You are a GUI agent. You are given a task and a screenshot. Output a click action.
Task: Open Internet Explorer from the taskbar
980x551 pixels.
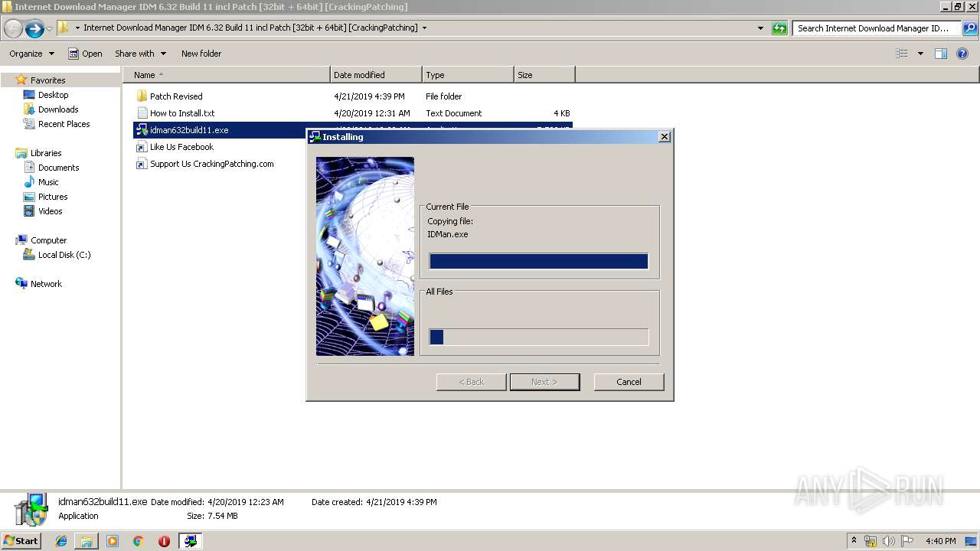click(x=61, y=541)
